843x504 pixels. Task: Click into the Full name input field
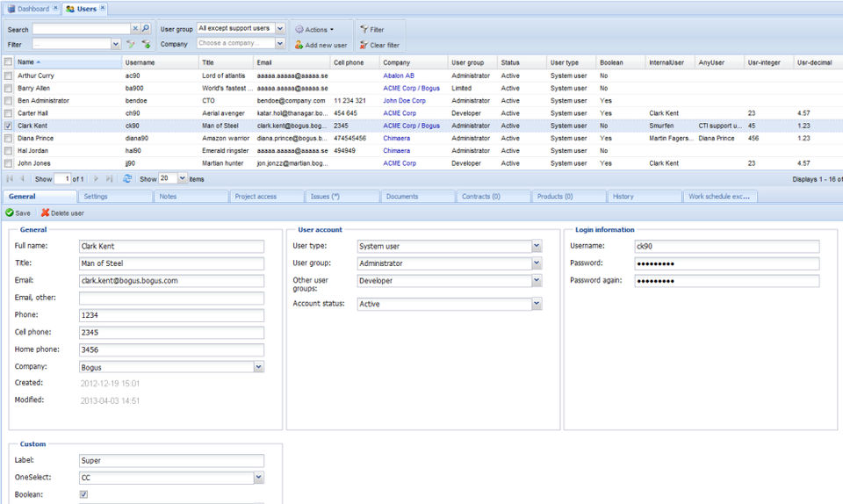(170, 247)
